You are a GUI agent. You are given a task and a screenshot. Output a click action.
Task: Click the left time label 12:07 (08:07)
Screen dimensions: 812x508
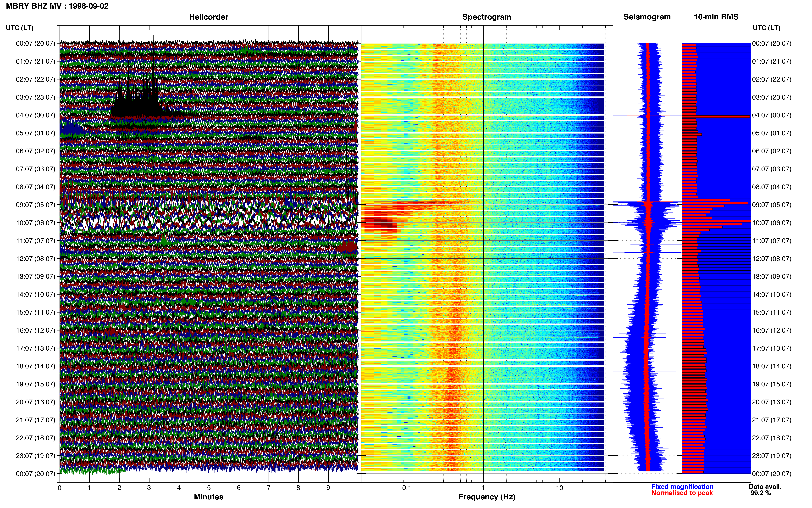(35, 259)
